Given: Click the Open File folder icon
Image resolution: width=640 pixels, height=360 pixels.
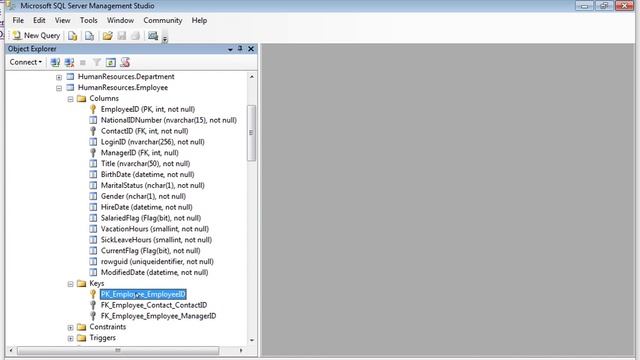Looking at the screenshot, I should click(107, 36).
